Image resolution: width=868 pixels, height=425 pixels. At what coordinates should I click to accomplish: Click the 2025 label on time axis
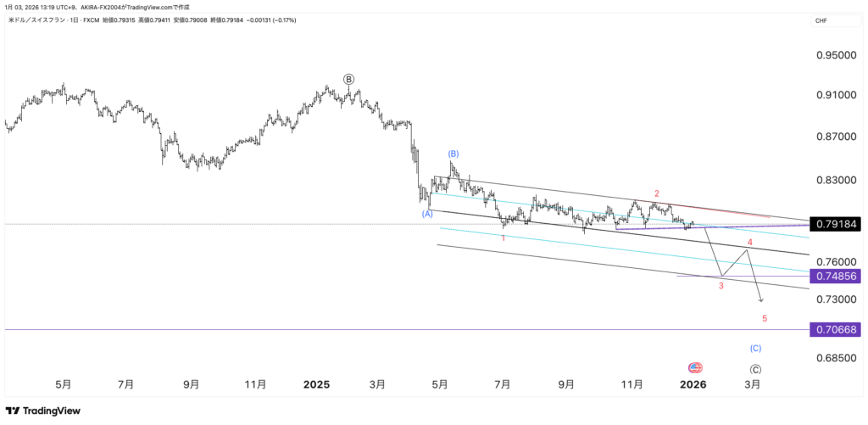coord(316,384)
